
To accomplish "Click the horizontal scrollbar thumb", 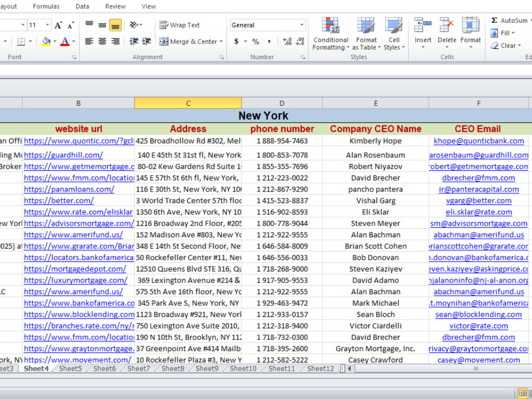I will (476, 369).
